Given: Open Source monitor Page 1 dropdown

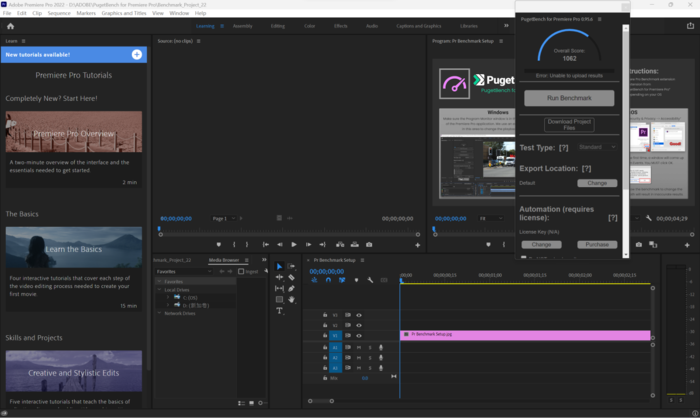Looking at the screenshot, I should 224,218.
